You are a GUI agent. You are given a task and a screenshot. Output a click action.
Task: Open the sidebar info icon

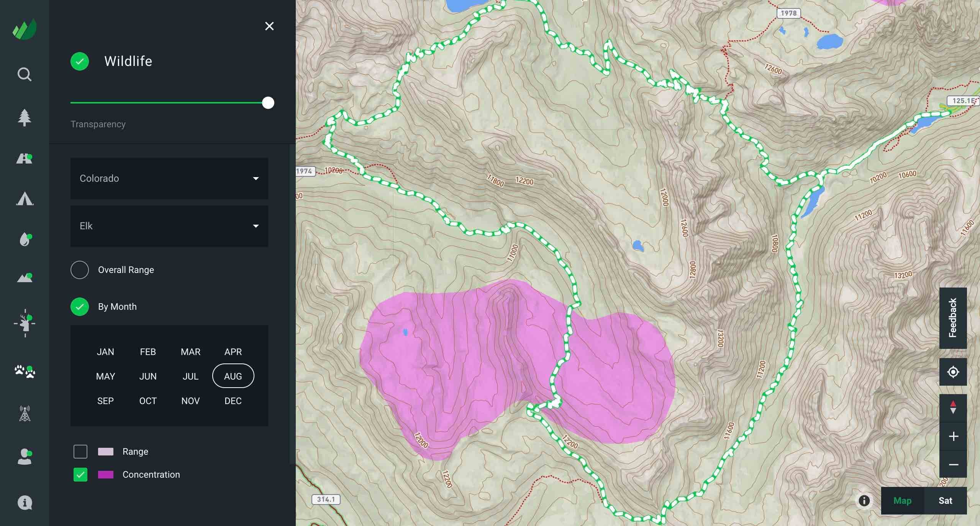(25, 502)
